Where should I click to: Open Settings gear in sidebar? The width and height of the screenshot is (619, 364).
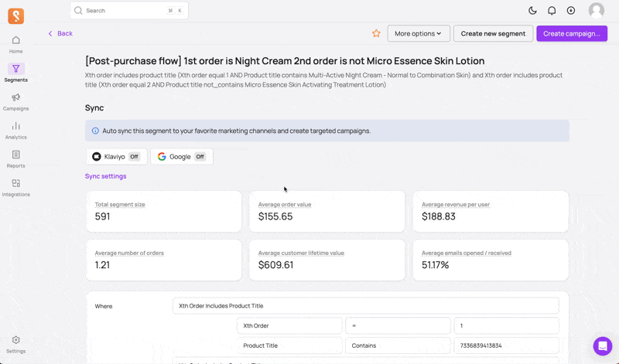pos(15,344)
